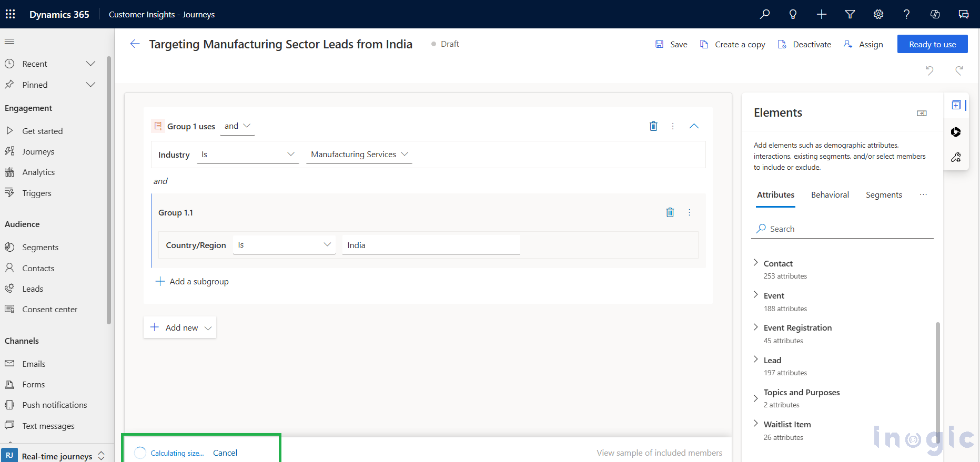
Task: Click Create a copy
Action: tap(733, 45)
